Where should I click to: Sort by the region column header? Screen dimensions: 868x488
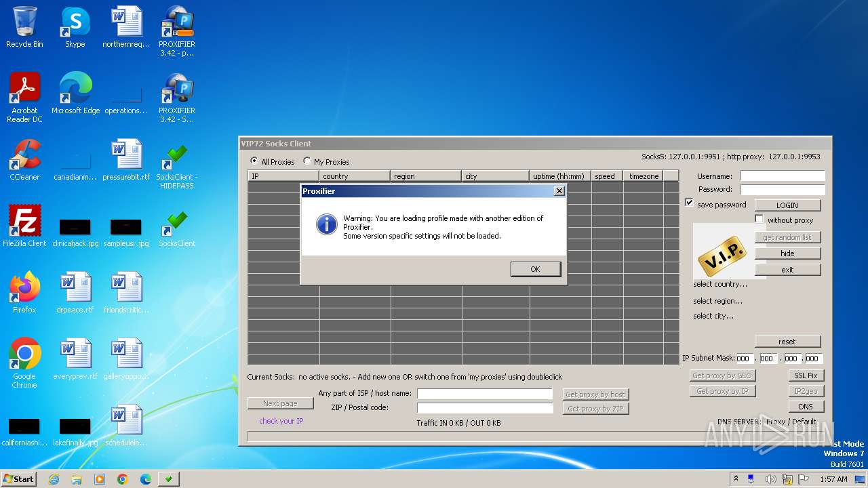tap(427, 176)
